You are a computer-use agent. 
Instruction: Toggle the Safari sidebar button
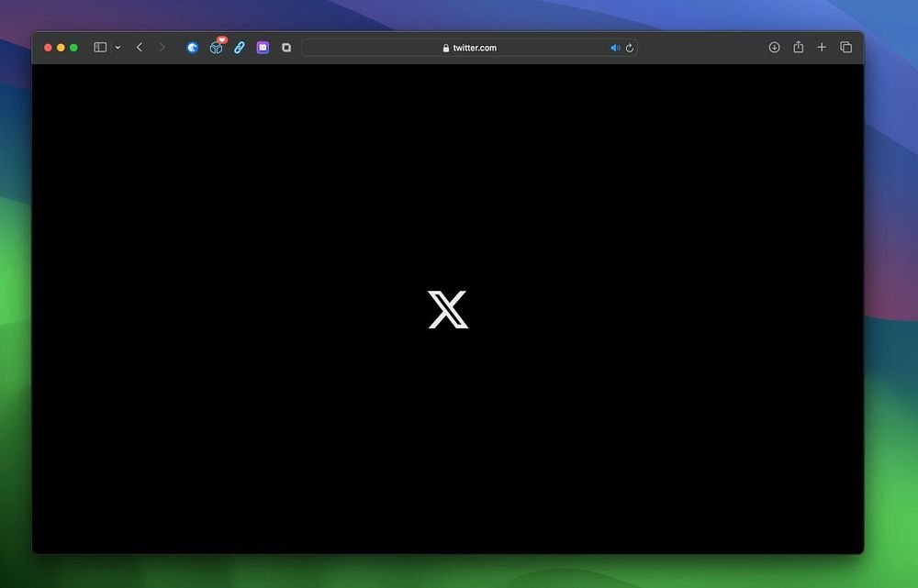pyautogui.click(x=100, y=48)
